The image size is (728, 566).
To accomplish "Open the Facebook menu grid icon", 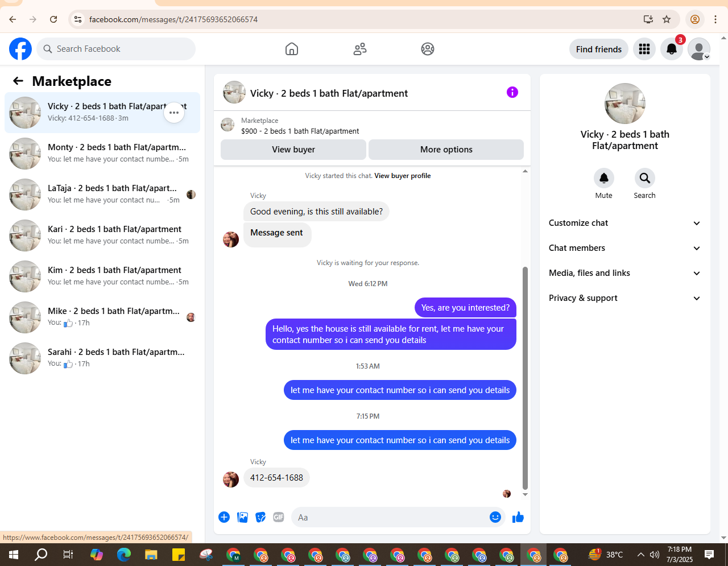I will click(x=644, y=49).
